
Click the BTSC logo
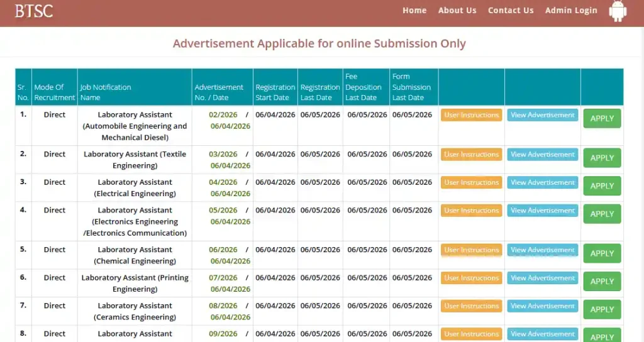point(35,11)
